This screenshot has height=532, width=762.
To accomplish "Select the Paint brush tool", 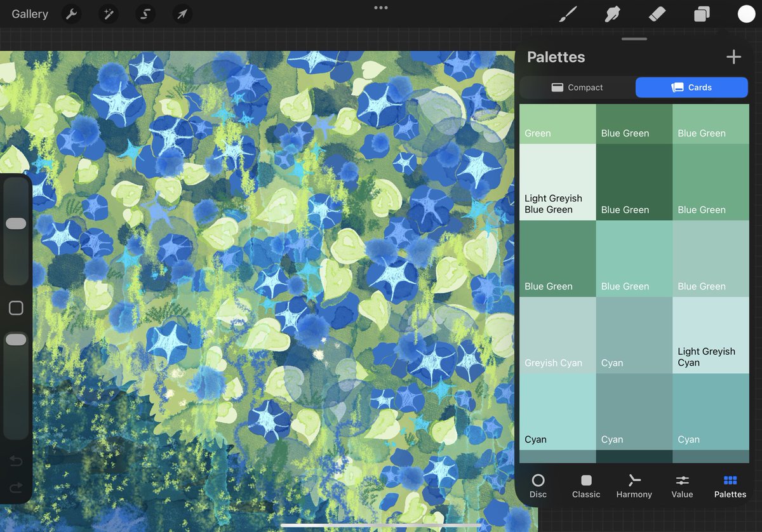I will [x=568, y=14].
